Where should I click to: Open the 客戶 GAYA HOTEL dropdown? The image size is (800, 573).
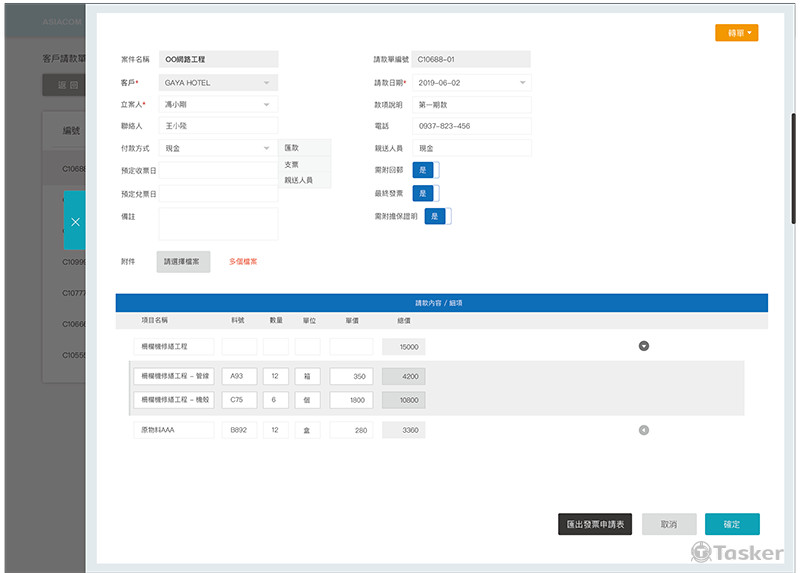[218, 82]
